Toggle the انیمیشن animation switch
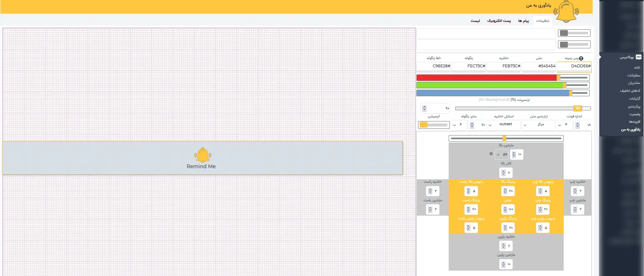 point(434,124)
